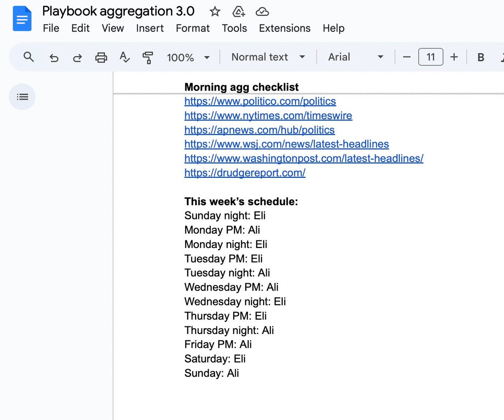Open the File menu

51,28
